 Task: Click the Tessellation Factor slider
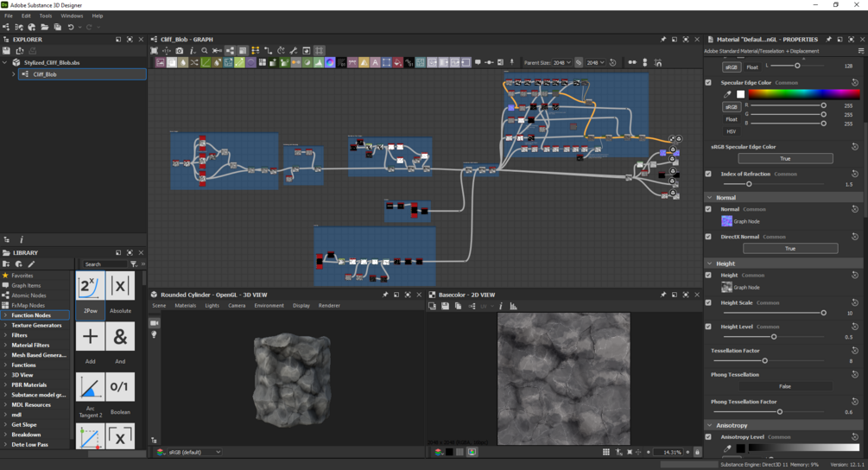tap(765, 361)
